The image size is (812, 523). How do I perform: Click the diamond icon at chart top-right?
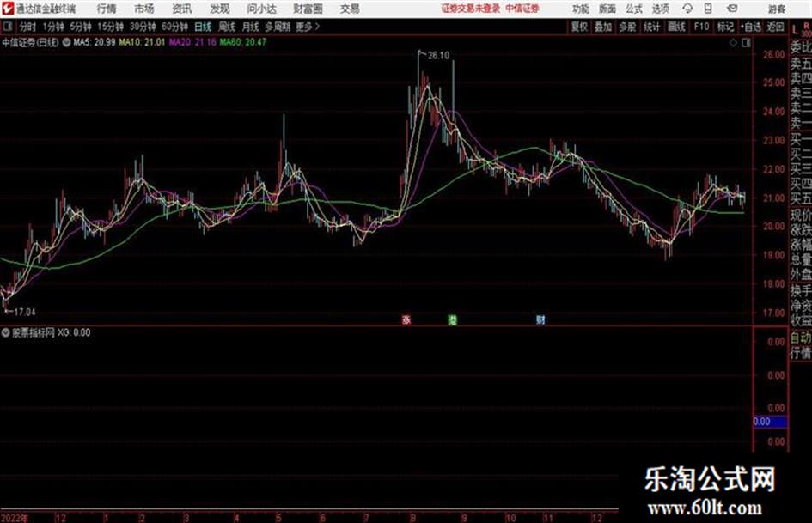coord(733,43)
